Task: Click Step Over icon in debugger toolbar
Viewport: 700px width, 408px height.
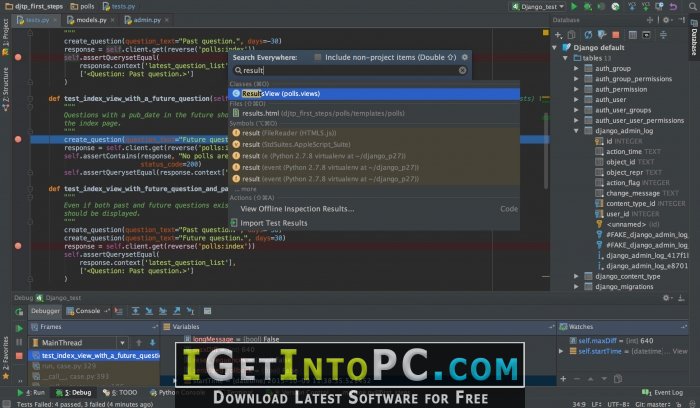Action: [x=135, y=311]
